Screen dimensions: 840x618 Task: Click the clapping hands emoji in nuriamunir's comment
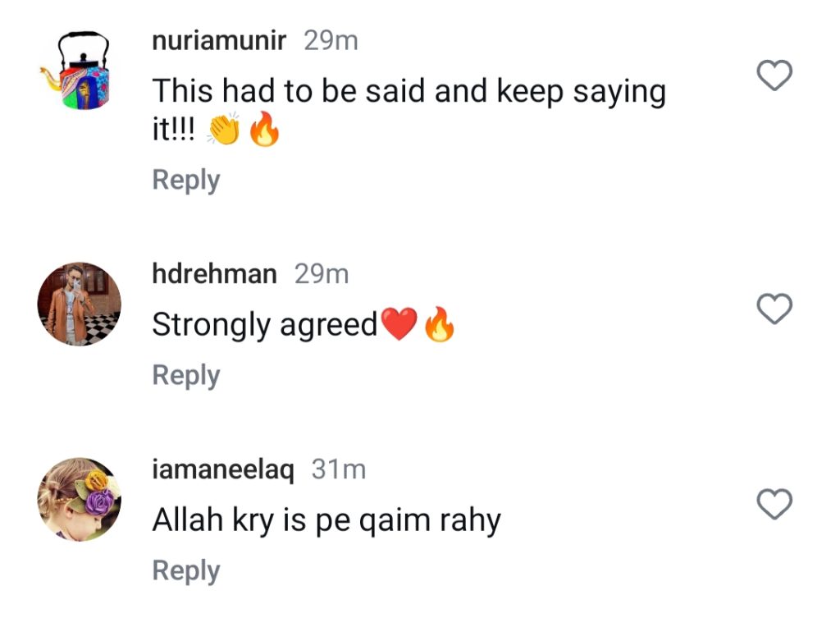223,131
